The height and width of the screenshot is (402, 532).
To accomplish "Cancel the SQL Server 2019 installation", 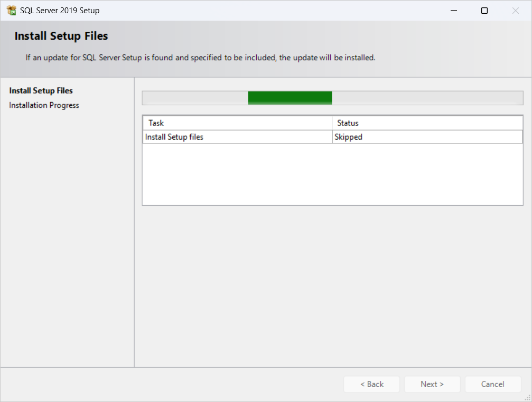I will pyautogui.click(x=492, y=384).
